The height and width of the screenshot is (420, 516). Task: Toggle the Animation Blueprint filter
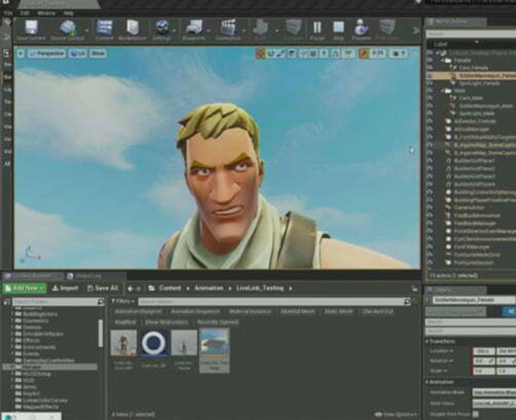click(x=138, y=311)
